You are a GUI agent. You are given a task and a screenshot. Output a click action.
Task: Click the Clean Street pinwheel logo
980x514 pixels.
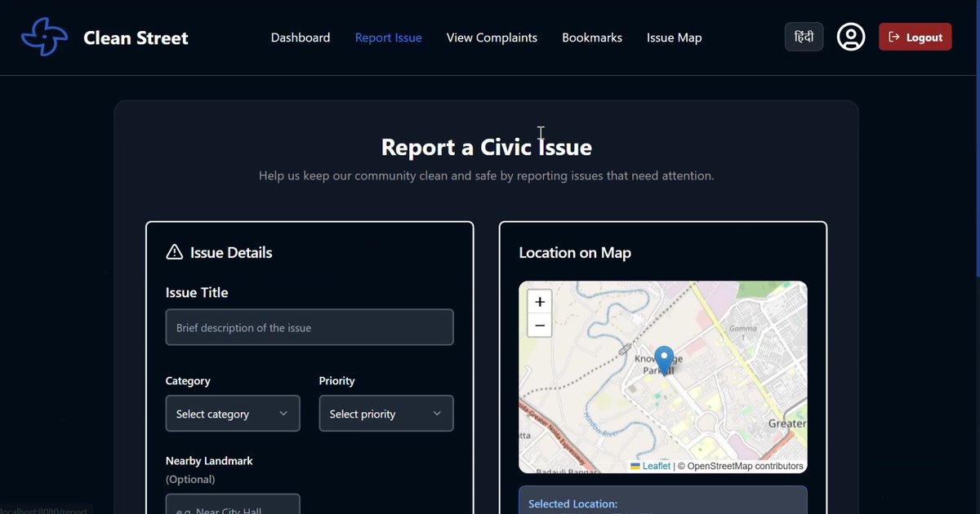[44, 37]
